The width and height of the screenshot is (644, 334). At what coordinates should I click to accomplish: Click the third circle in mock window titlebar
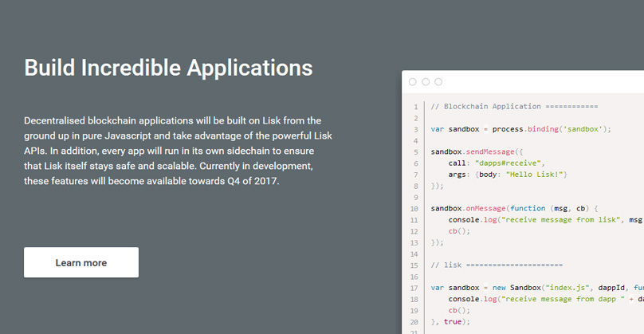coord(438,82)
